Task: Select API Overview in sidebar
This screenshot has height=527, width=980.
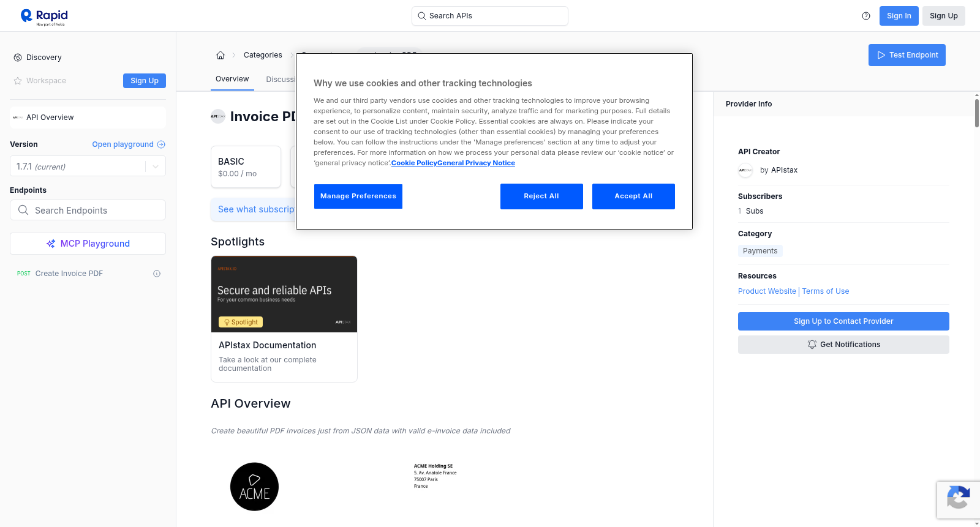Action: (88, 118)
